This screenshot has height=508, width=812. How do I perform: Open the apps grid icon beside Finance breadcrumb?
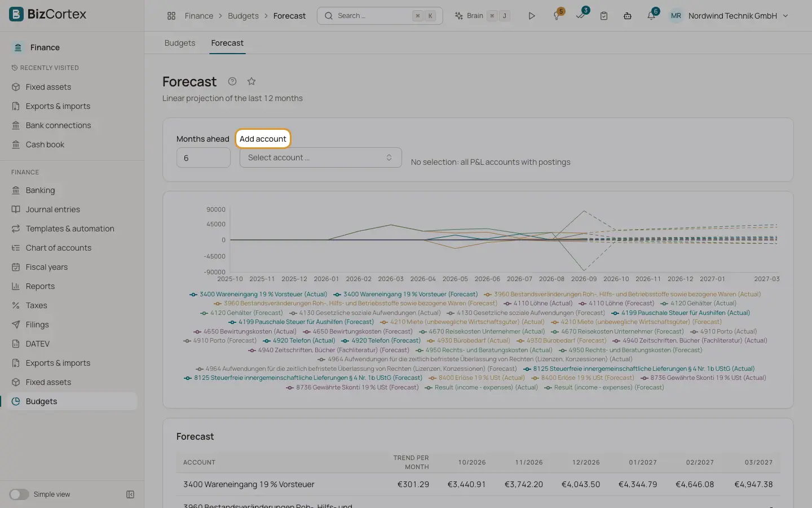click(171, 16)
